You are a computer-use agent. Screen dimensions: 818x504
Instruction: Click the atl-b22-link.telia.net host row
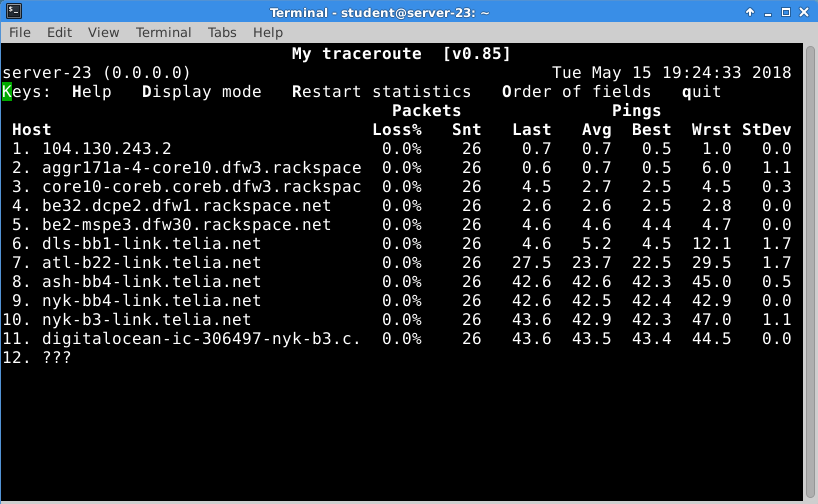click(x=151, y=263)
